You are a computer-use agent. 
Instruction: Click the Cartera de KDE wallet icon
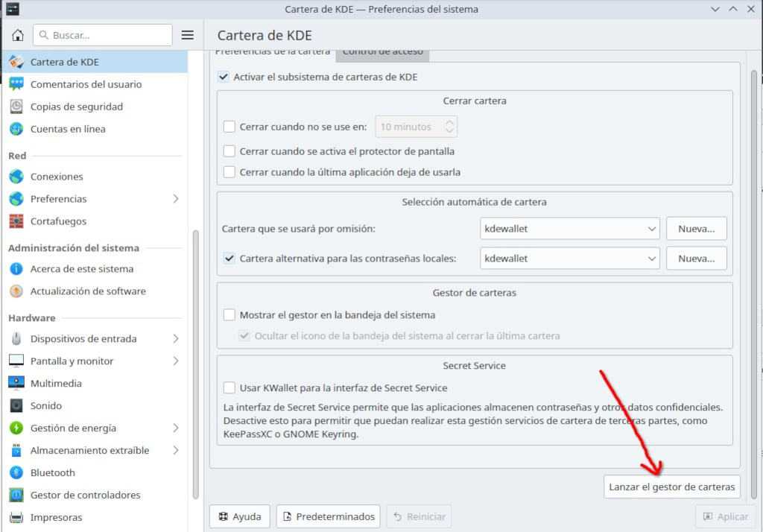pyautogui.click(x=16, y=62)
